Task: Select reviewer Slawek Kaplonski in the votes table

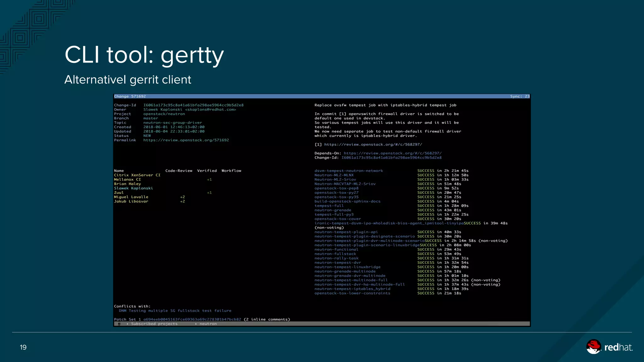Action: tap(133, 189)
